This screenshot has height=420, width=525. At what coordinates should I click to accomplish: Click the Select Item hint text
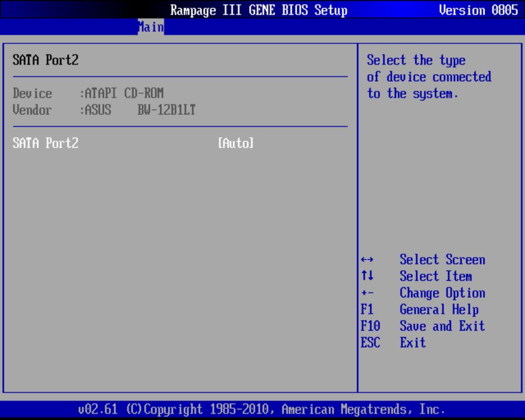click(436, 276)
